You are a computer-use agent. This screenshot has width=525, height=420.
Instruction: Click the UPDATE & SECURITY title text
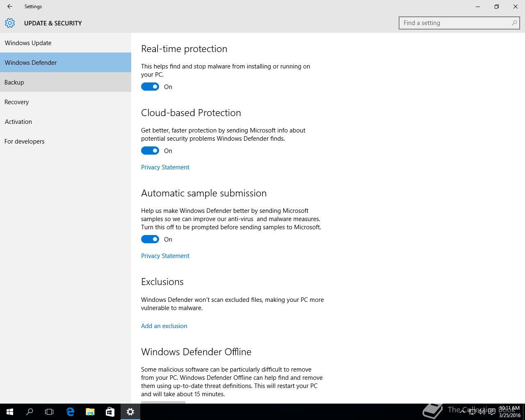pos(53,23)
